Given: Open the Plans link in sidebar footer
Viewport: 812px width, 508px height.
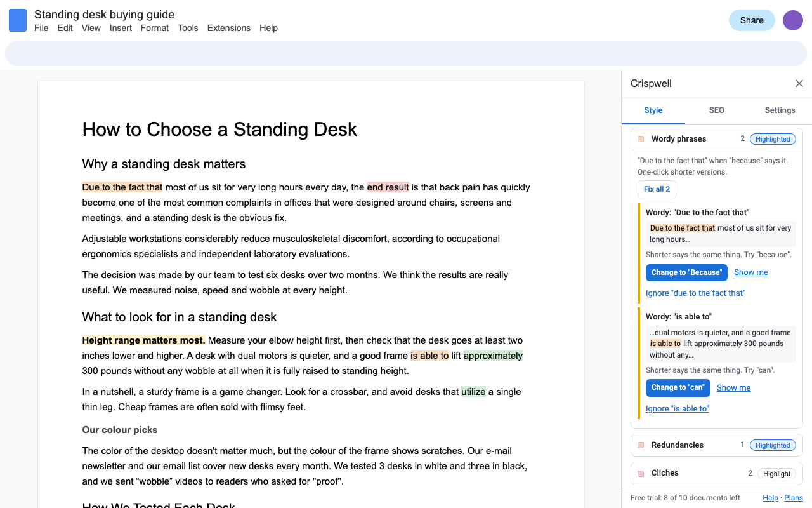Looking at the screenshot, I should coord(794,498).
